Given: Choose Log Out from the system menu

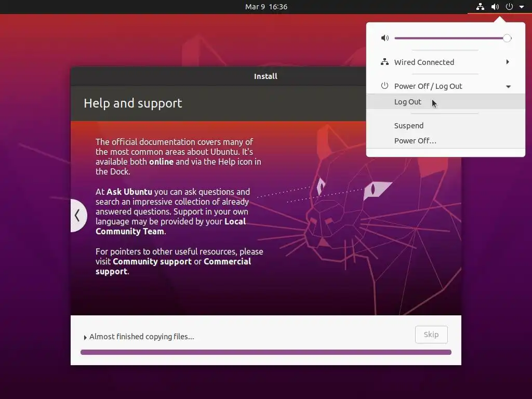Looking at the screenshot, I should click(x=445, y=101).
